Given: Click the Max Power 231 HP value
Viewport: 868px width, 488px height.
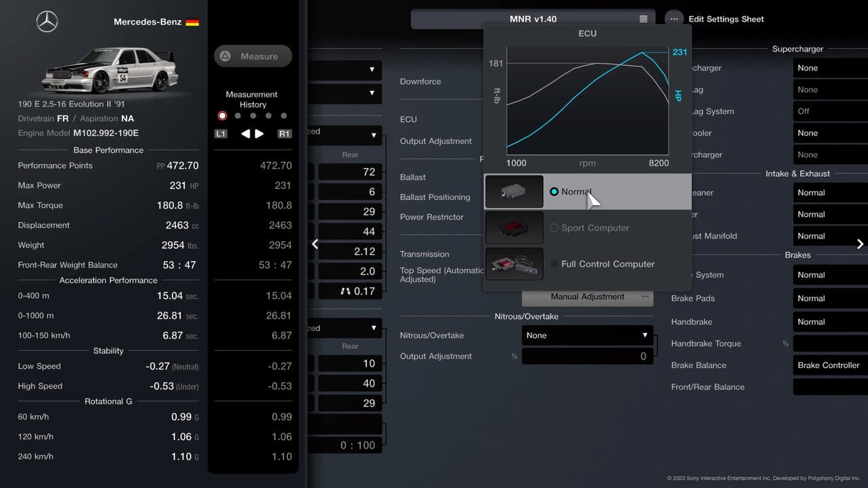Looking at the screenshot, I should point(184,185).
